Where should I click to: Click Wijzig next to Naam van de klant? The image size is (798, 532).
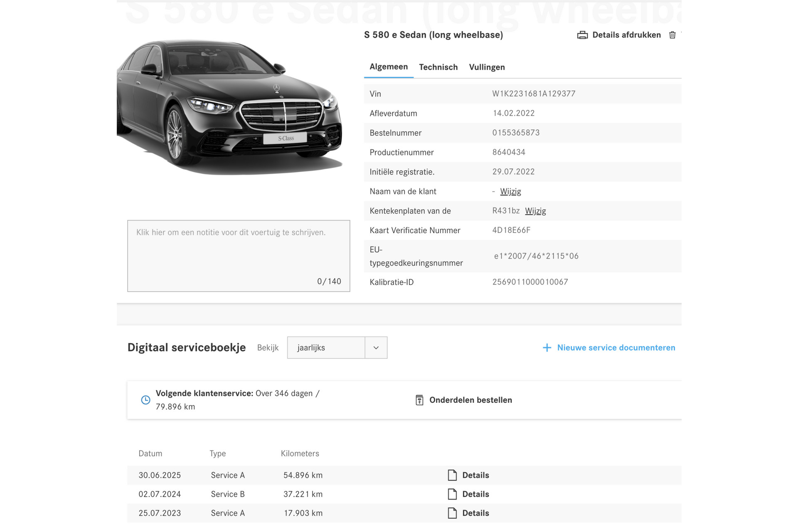point(510,192)
